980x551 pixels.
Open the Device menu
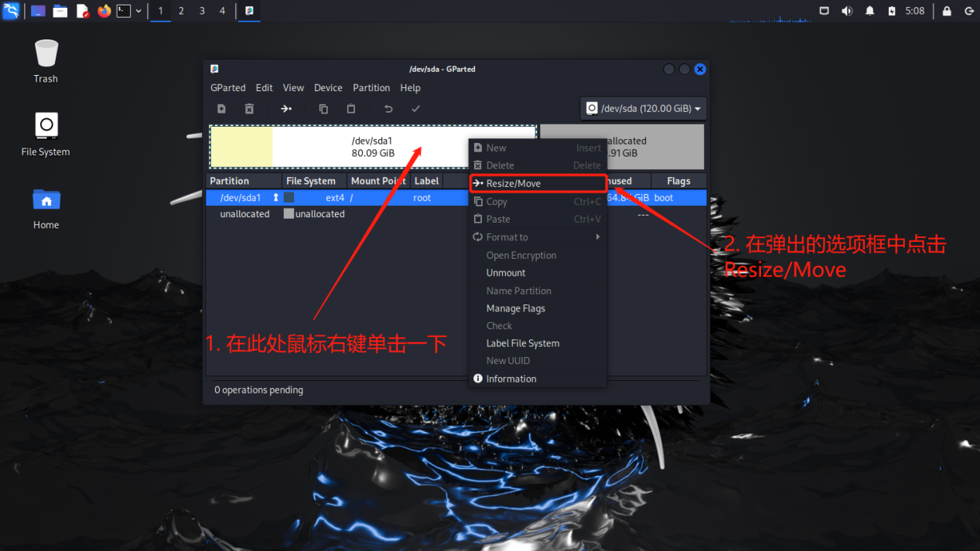point(328,88)
